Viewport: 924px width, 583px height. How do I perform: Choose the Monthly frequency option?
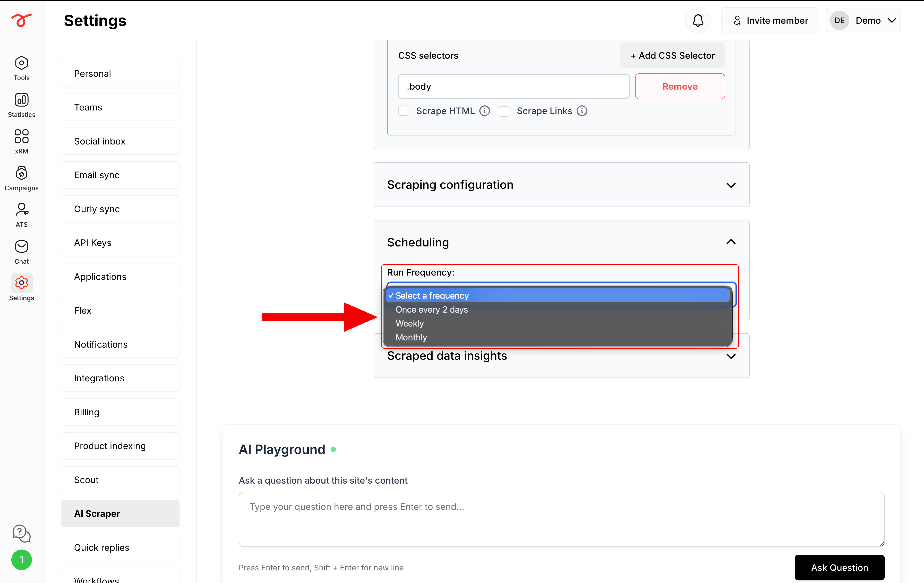(558, 337)
